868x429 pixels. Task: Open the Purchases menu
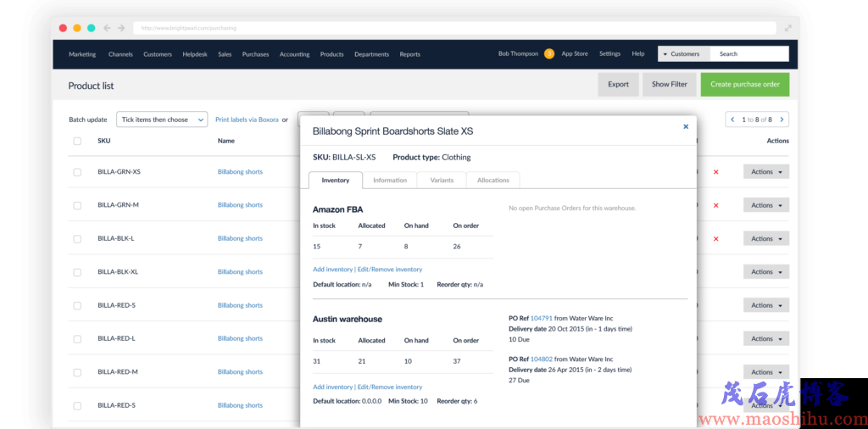(255, 54)
